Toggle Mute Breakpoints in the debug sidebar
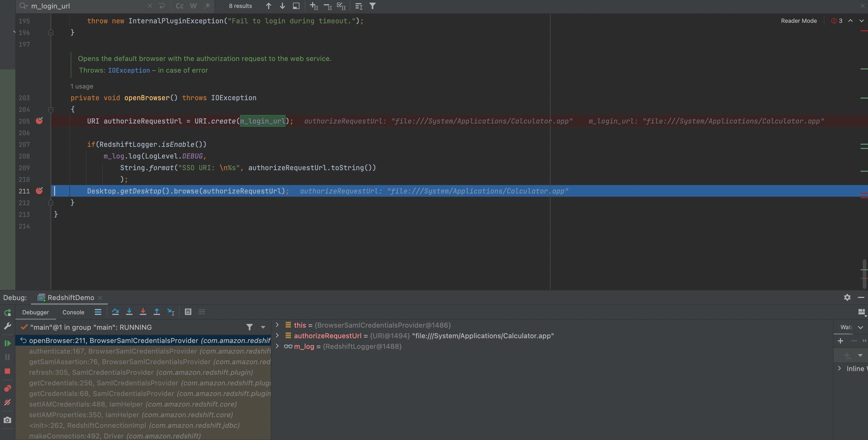Viewport: 868px width, 440px height. pos(7,403)
